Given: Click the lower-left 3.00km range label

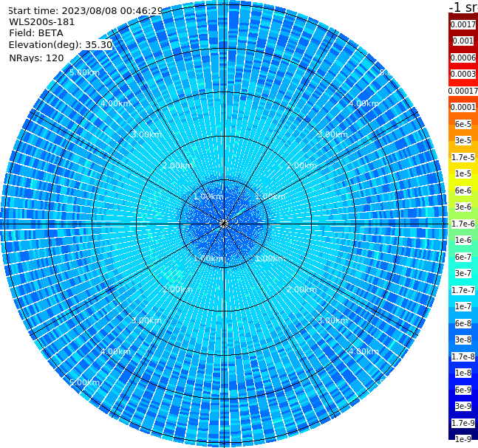Looking at the screenshot, I should [146, 320].
